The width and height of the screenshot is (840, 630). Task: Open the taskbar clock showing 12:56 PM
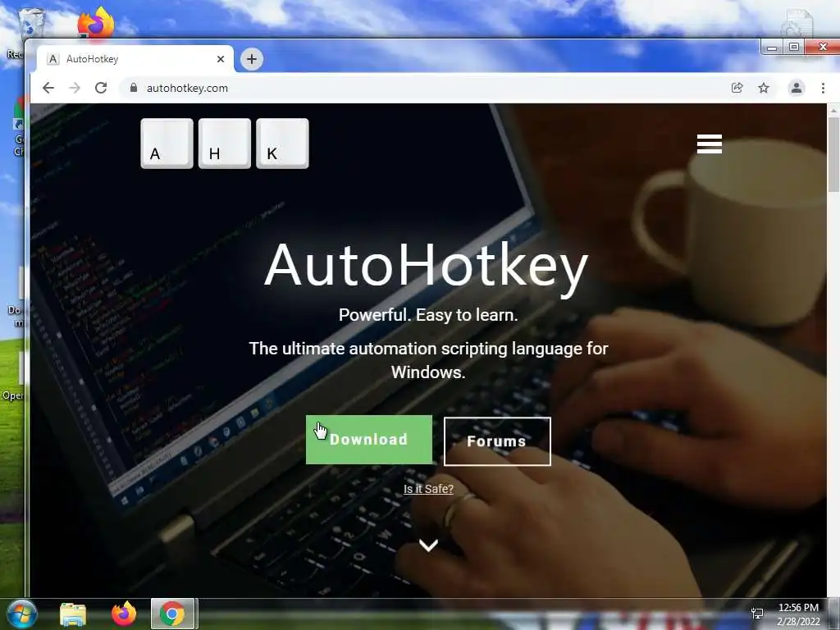point(798,614)
